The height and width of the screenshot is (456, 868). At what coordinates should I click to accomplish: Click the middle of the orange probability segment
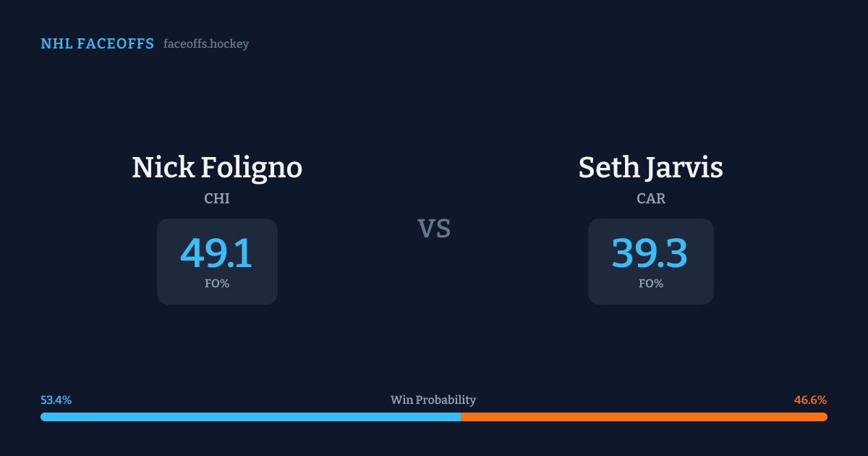pyautogui.click(x=644, y=417)
